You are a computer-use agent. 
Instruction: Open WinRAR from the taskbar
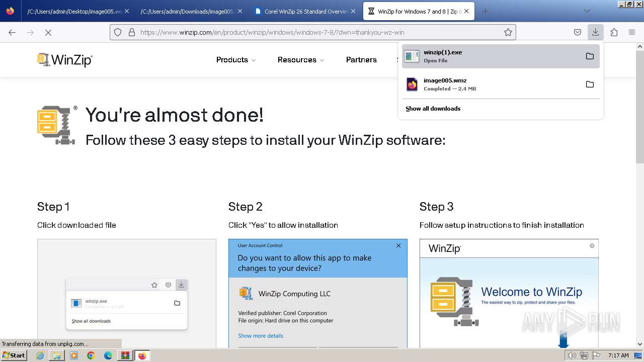click(x=125, y=355)
